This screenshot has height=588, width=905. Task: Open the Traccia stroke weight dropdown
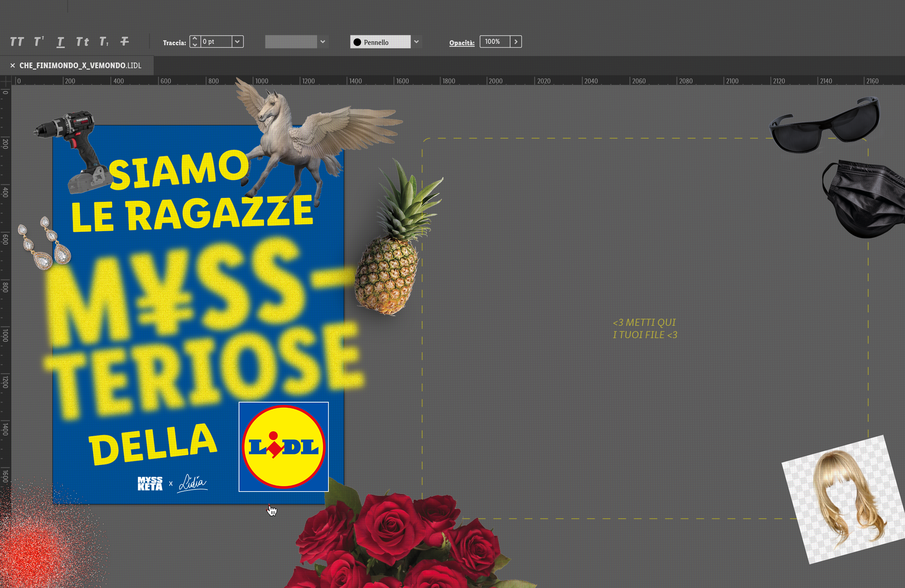tap(237, 41)
